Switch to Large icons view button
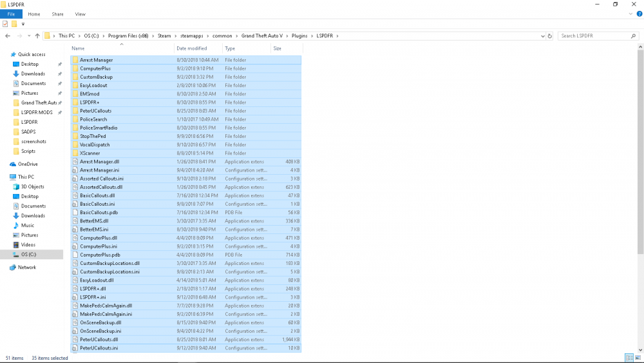The image size is (644, 363). point(638,358)
